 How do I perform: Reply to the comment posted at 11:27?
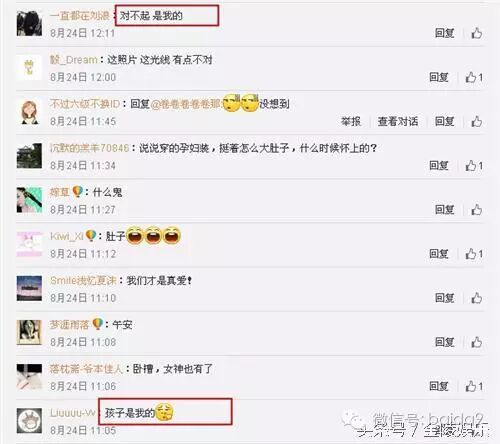pyautogui.click(x=445, y=210)
